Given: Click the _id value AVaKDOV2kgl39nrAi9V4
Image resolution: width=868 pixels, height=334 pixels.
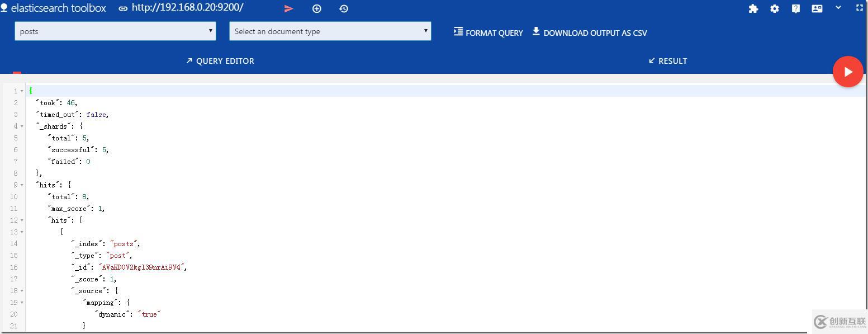Looking at the screenshot, I should click(x=141, y=267).
